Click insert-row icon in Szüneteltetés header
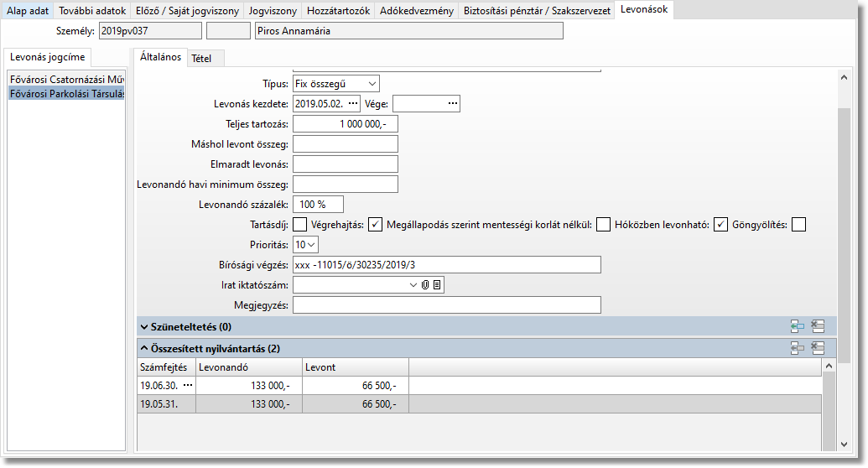This screenshot has width=868, height=468. tap(798, 327)
